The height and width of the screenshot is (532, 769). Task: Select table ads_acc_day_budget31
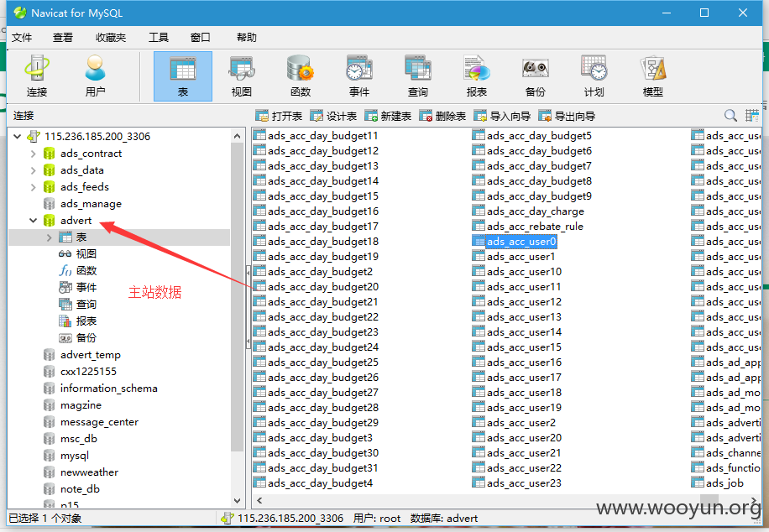pyautogui.click(x=322, y=468)
